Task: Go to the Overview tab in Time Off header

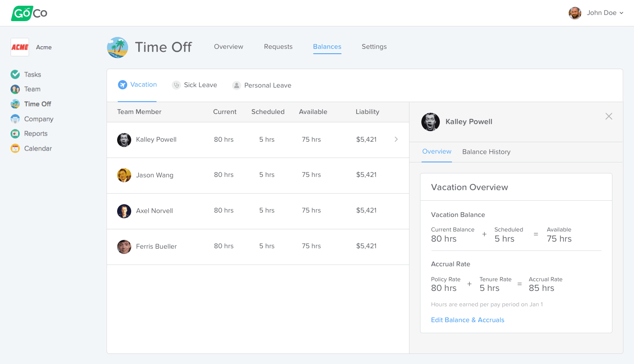Action: (x=229, y=47)
